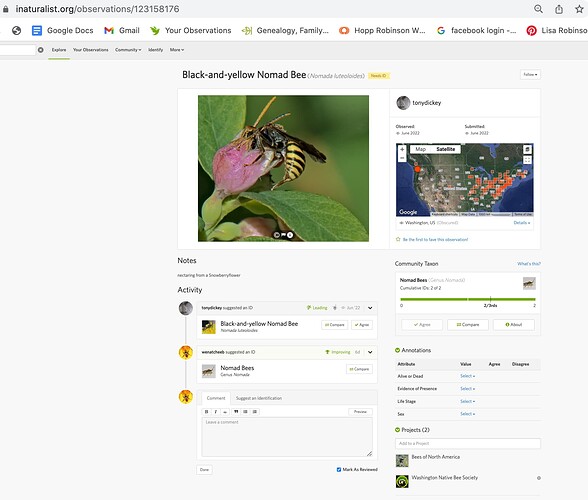The width and height of the screenshot is (588, 500).
Task: Open tonydickey's avatar in the observer panel
Action: 403,103
